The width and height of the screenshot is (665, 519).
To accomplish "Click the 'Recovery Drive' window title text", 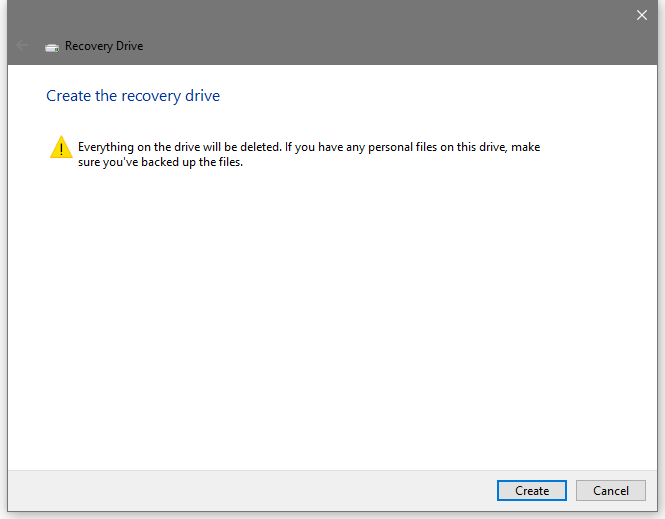I will [x=104, y=46].
